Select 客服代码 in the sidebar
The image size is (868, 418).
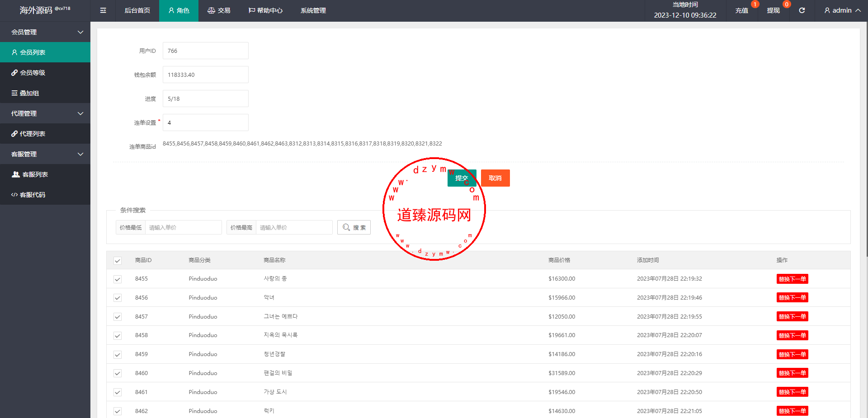tap(45, 195)
